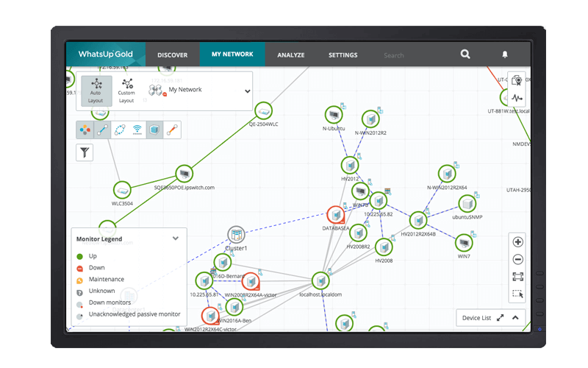Expand the Device List to full size
The height and width of the screenshot is (368, 588).
(x=500, y=318)
